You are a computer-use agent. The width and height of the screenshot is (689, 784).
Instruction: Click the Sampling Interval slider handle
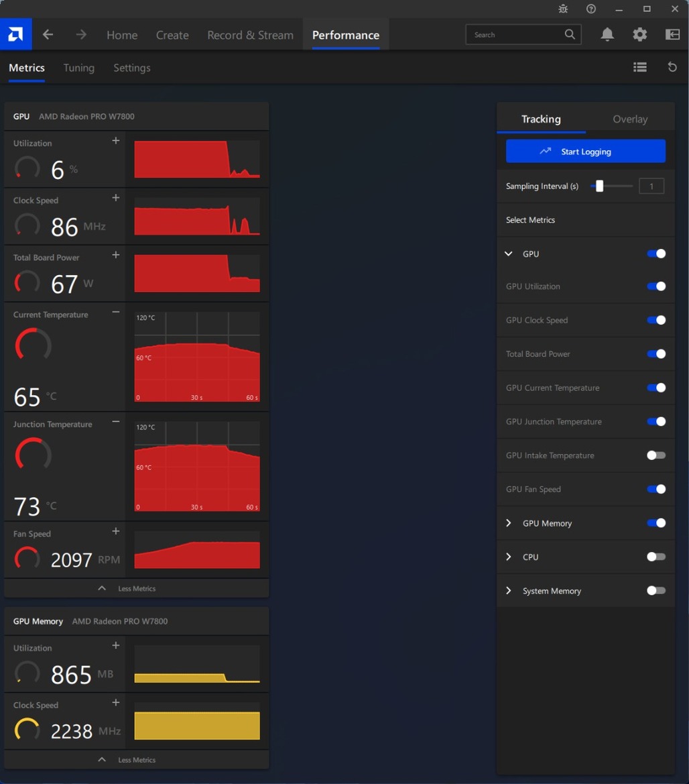(x=600, y=186)
